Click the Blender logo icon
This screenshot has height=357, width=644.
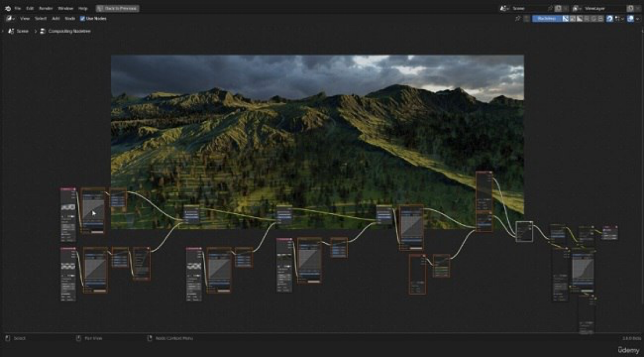(x=8, y=9)
